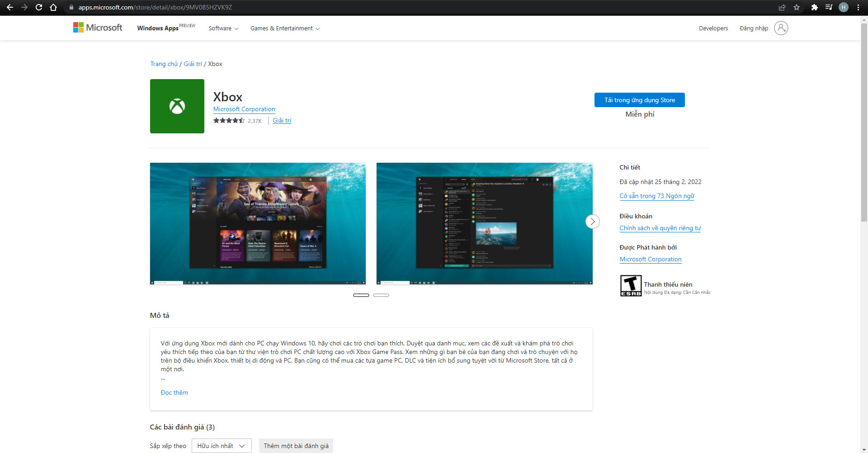Click 'Thanh thiếu niên' rating text
Image resolution: width=868 pixels, height=453 pixels.
coord(668,284)
